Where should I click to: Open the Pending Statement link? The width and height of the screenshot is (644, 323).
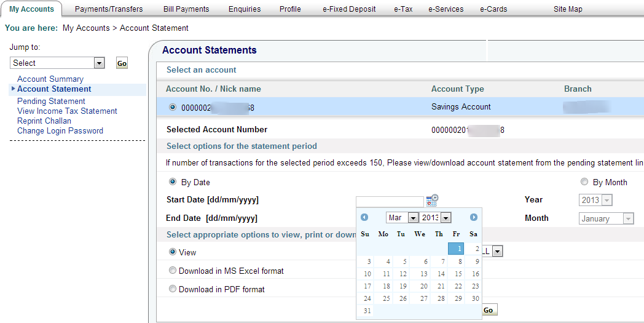pyautogui.click(x=52, y=102)
